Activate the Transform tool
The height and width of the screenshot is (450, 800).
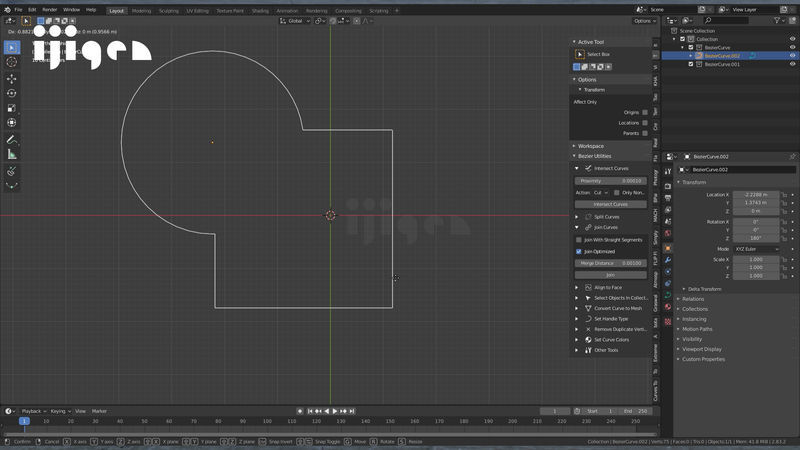pos(12,123)
